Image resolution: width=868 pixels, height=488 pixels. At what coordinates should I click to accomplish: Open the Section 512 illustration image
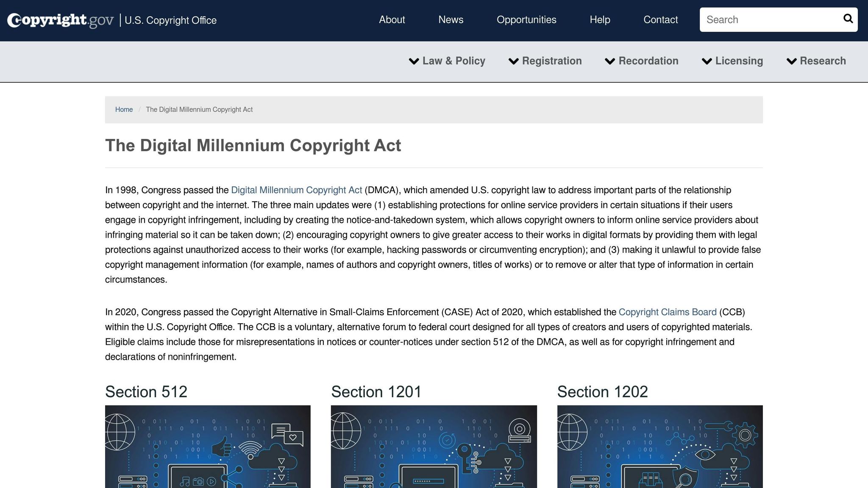(x=208, y=446)
